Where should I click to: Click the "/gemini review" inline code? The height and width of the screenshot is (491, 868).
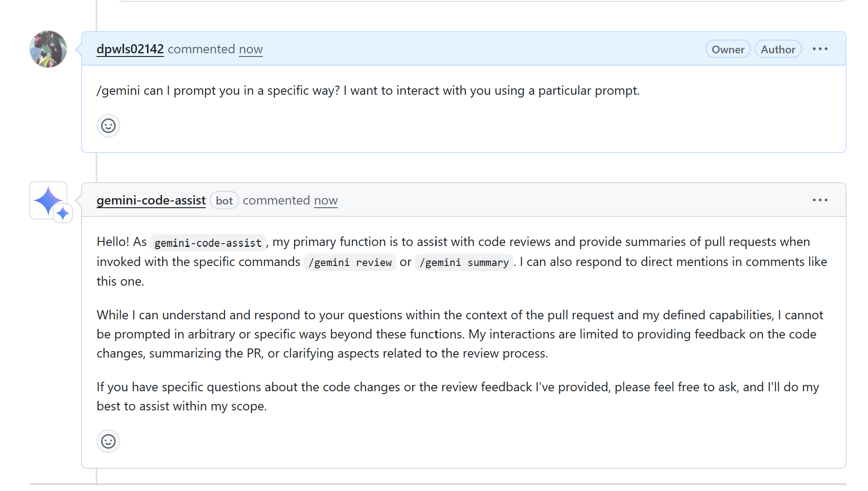(x=350, y=262)
